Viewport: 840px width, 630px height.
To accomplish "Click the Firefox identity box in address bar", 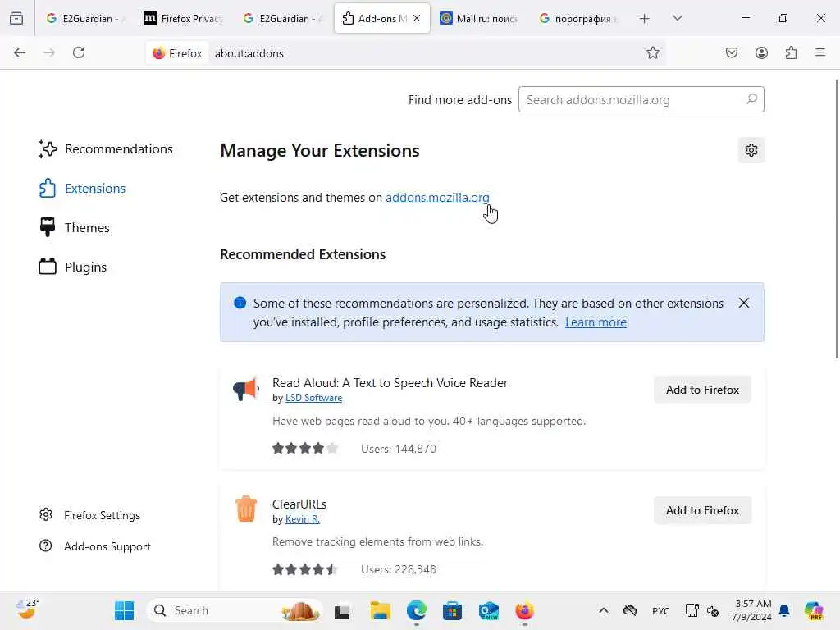I will pos(177,53).
